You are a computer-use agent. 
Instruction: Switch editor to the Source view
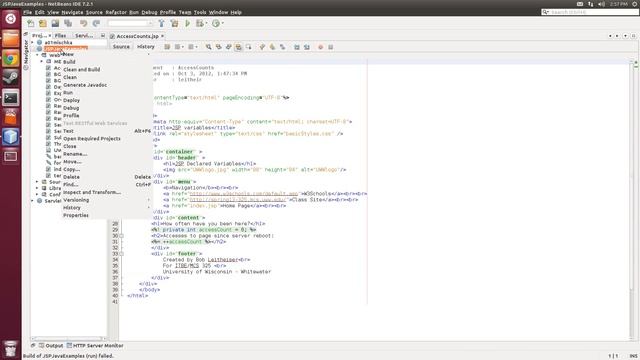121,47
